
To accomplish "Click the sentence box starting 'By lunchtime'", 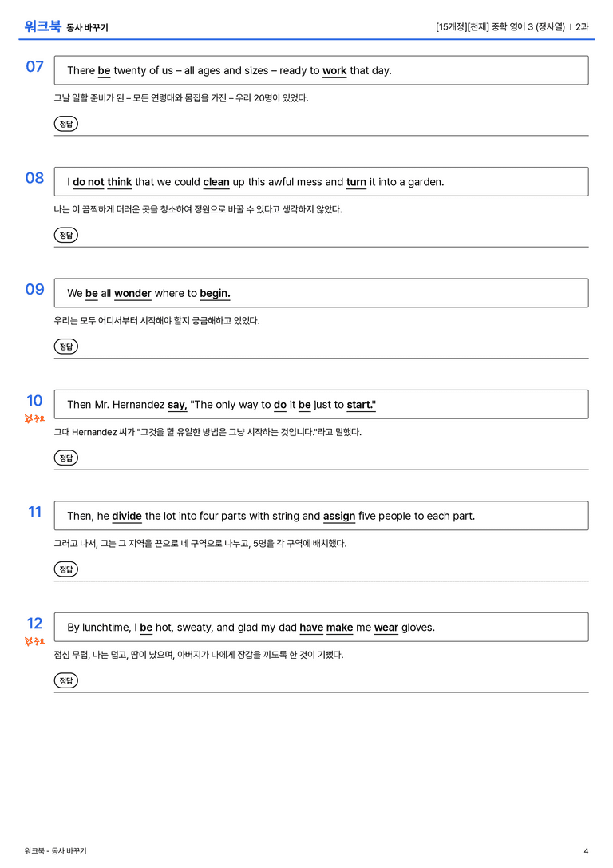I will [x=322, y=627].
